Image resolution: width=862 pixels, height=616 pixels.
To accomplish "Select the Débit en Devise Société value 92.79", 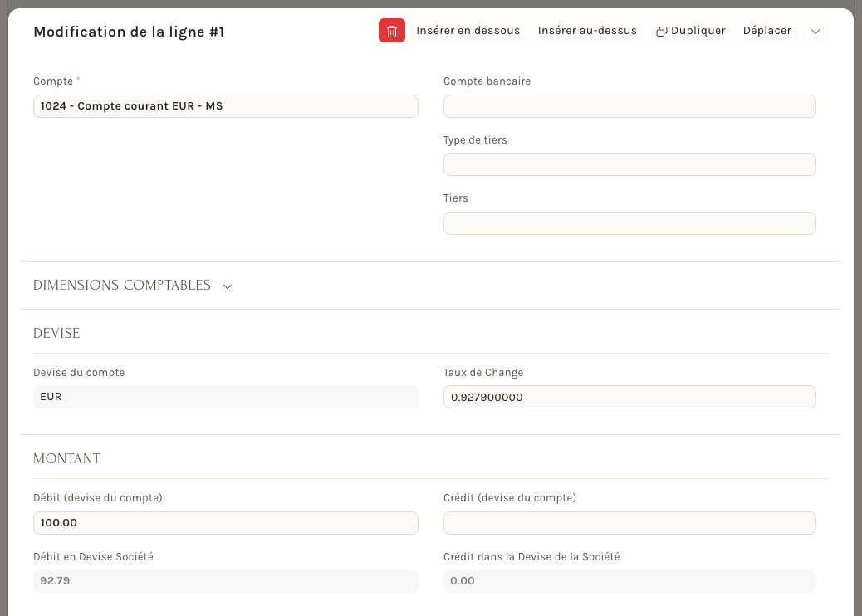I will tap(225, 581).
